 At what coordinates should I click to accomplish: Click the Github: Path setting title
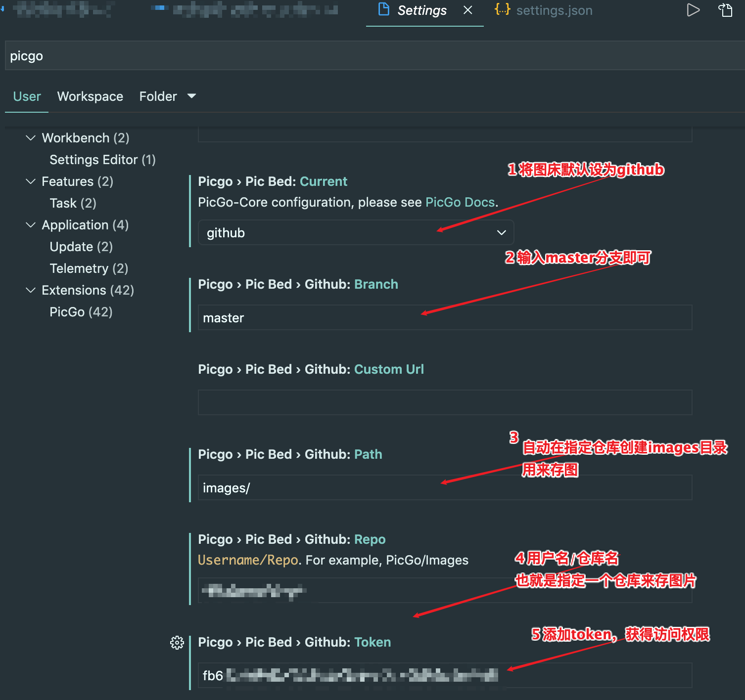290,454
